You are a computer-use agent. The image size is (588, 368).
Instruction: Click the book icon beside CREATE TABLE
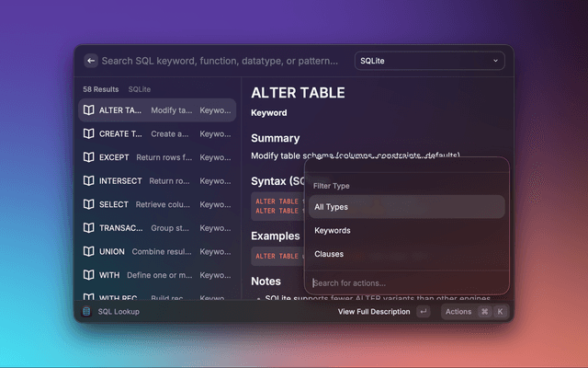click(89, 133)
